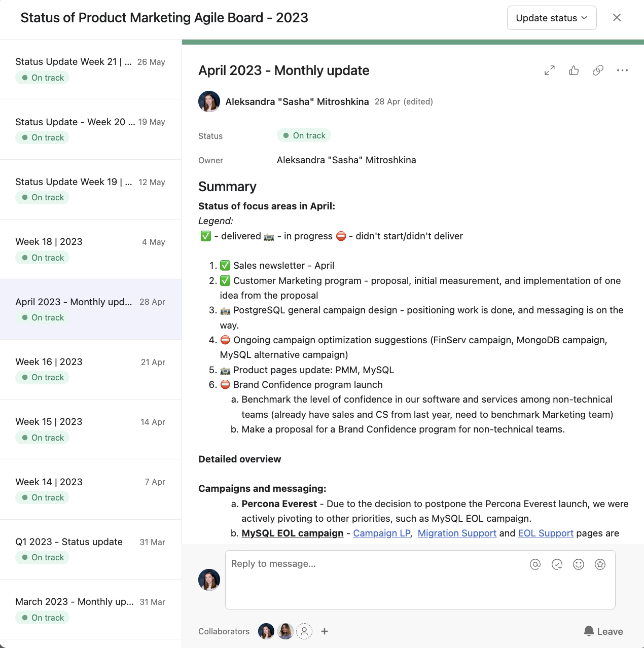Add a collaborator with the plus icon
Image resolution: width=644 pixels, height=648 pixels.
(x=325, y=631)
